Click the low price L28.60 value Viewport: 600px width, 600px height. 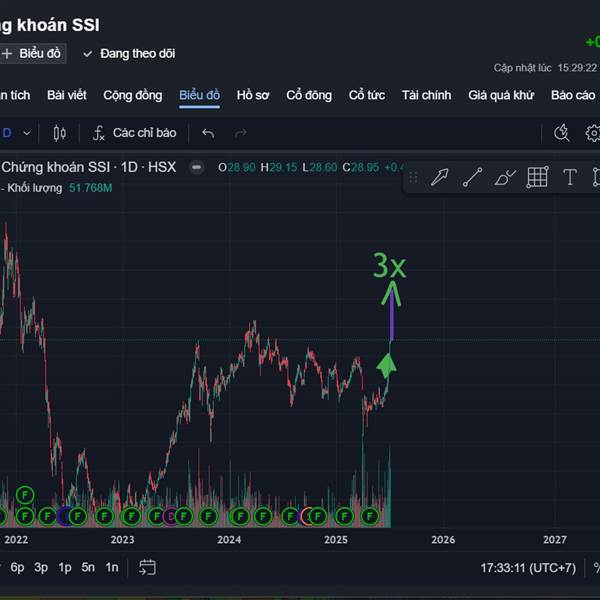click(x=320, y=168)
